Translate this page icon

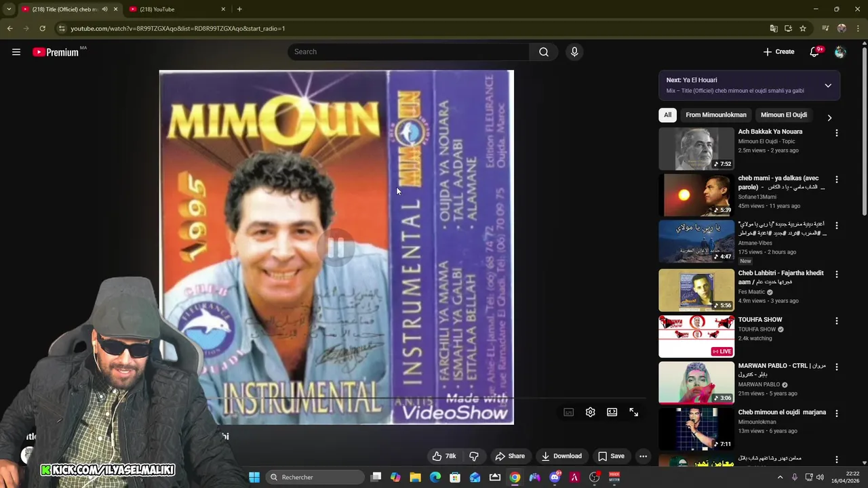(774, 28)
